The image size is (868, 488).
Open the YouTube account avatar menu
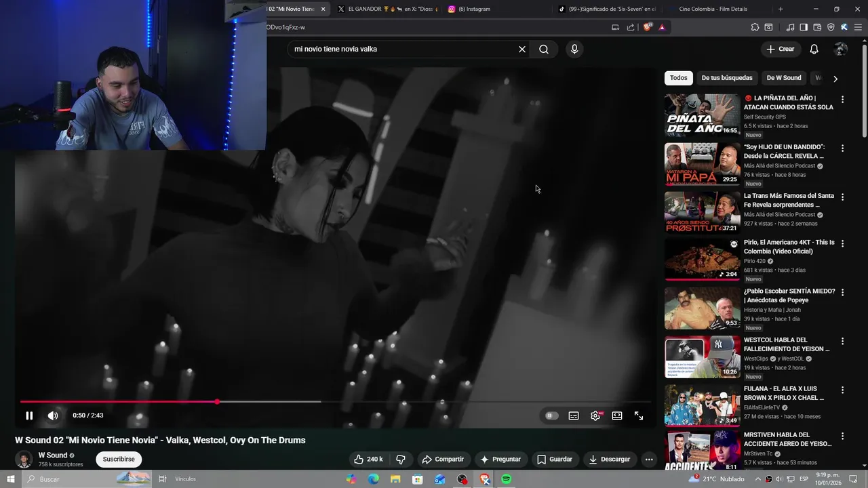841,49
